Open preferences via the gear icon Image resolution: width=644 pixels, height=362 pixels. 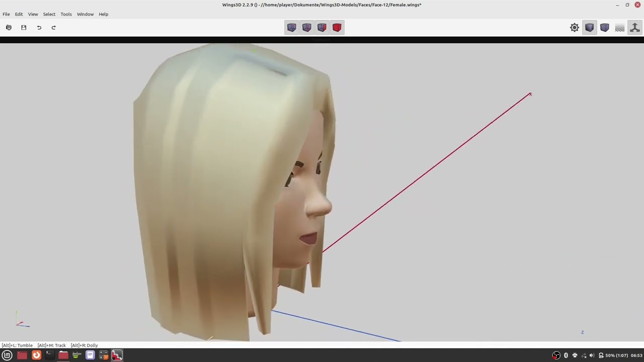pos(575,28)
